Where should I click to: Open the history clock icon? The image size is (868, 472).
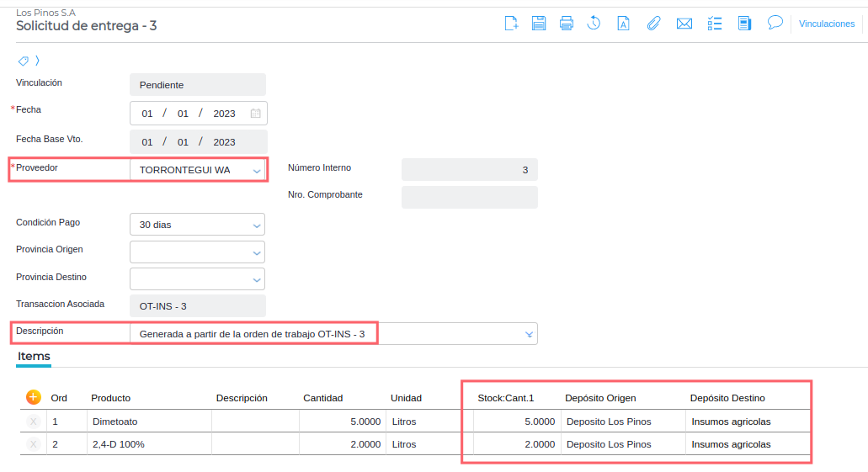click(x=594, y=24)
